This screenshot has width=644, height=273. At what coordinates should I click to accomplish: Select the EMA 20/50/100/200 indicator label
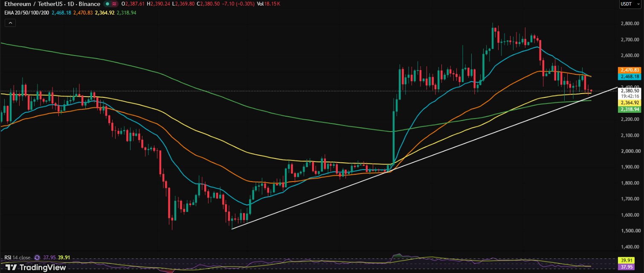[x=26, y=12]
